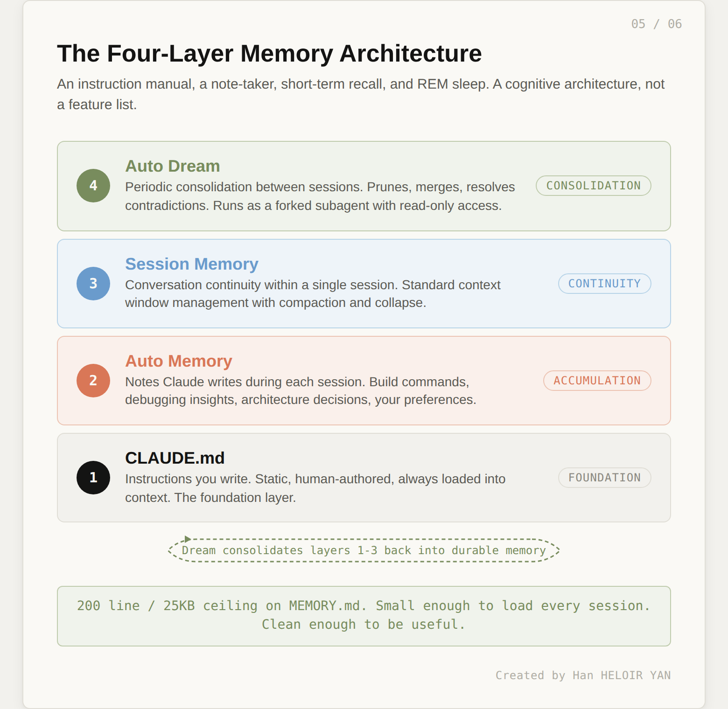
Task: Click the green number 4 circle
Action: point(93,186)
